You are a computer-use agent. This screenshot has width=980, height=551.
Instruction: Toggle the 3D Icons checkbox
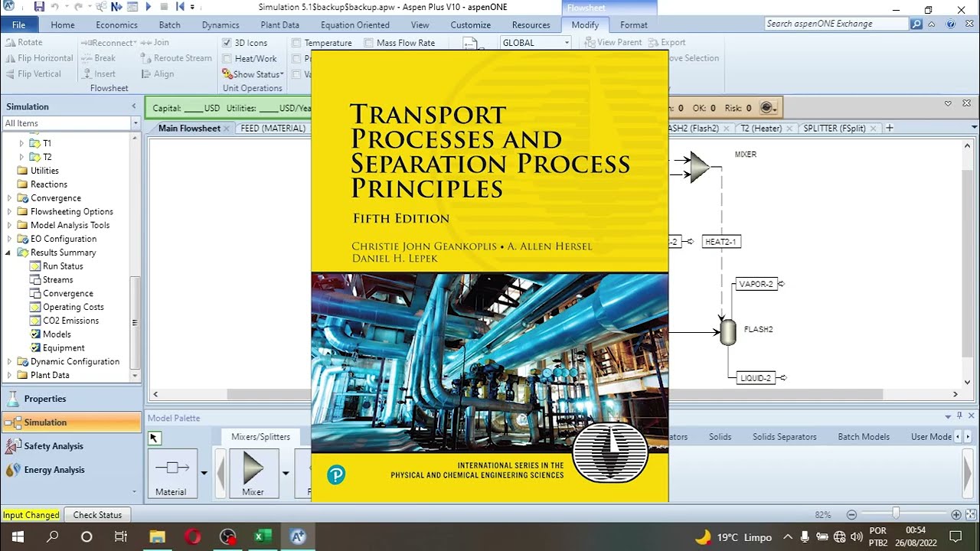[x=227, y=43]
